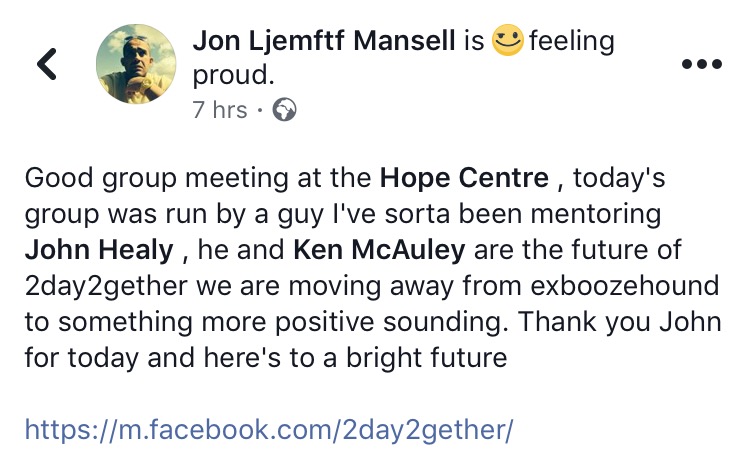Open the tagged Hope Centre page

click(464, 178)
